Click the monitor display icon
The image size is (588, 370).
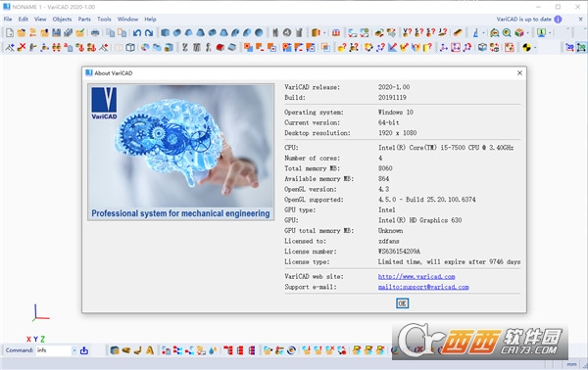(x=541, y=33)
